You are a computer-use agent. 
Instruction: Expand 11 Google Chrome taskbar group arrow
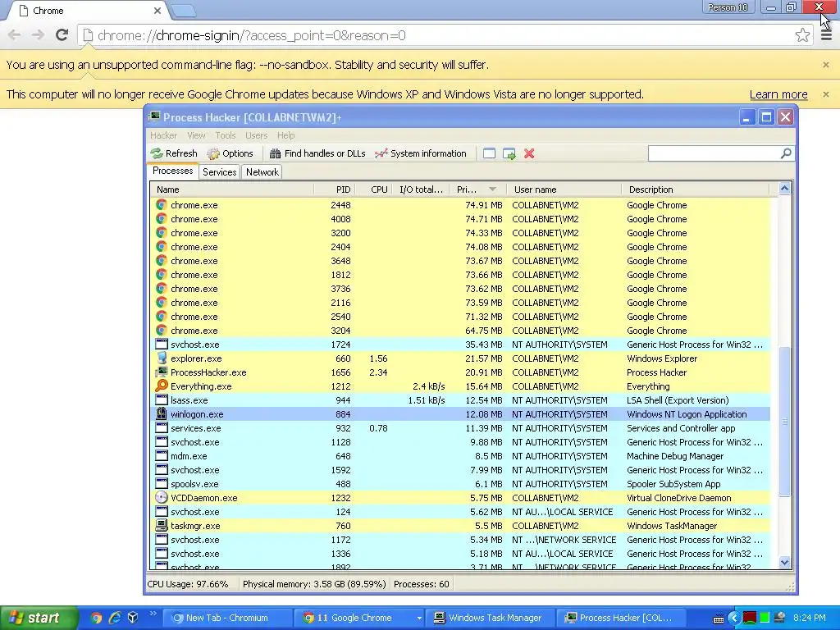419,618
